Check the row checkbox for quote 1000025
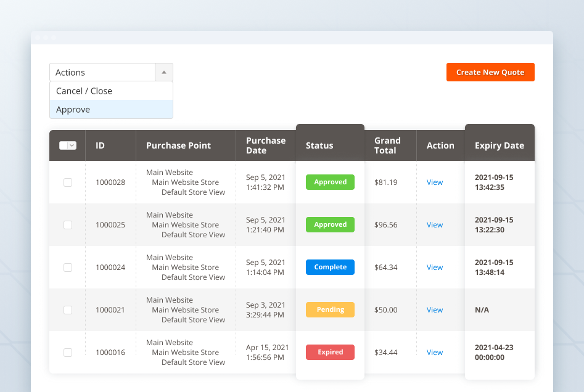 coord(68,225)
